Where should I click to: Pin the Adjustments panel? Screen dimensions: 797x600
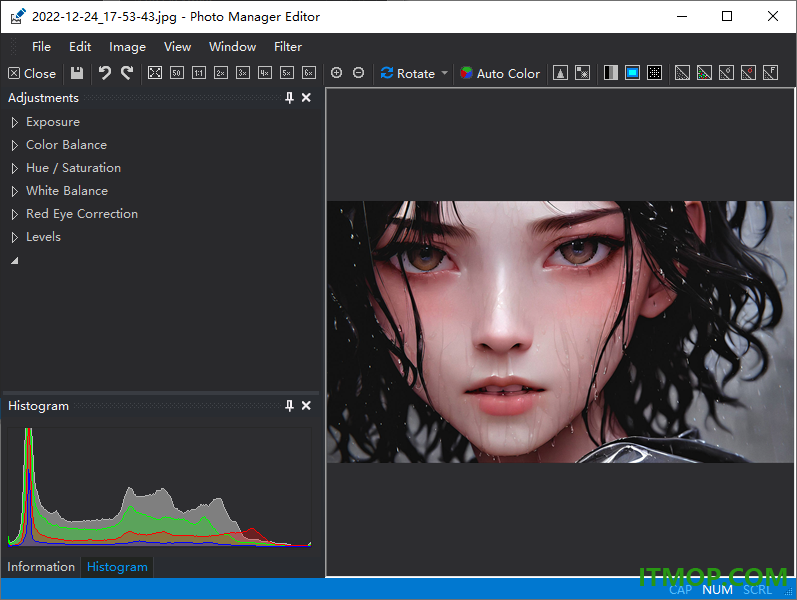point(289,98)
